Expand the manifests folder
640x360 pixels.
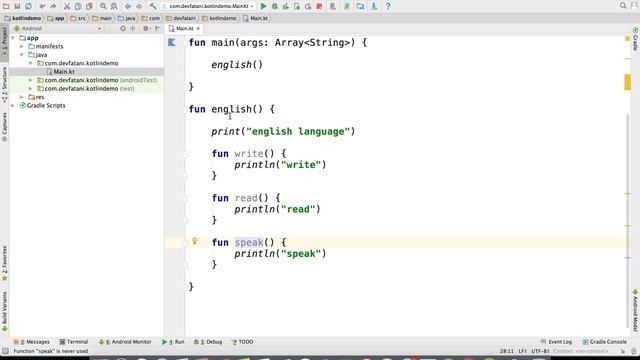pos(22,47)
